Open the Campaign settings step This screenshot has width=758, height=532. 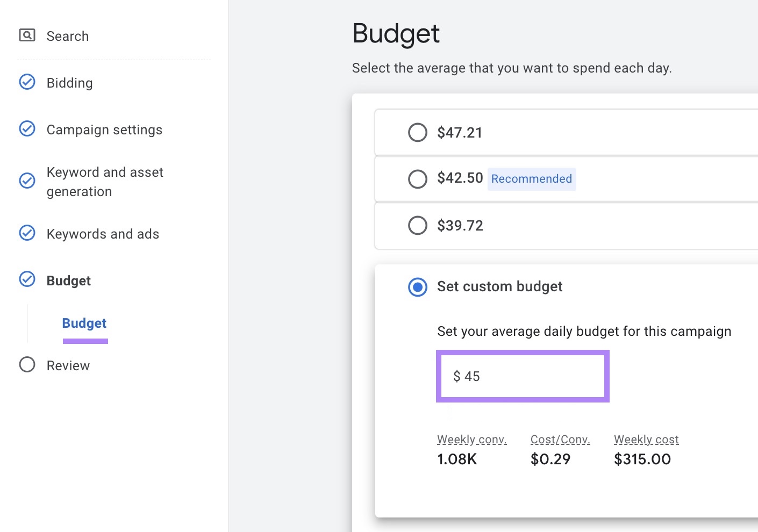tap(104, 129)
